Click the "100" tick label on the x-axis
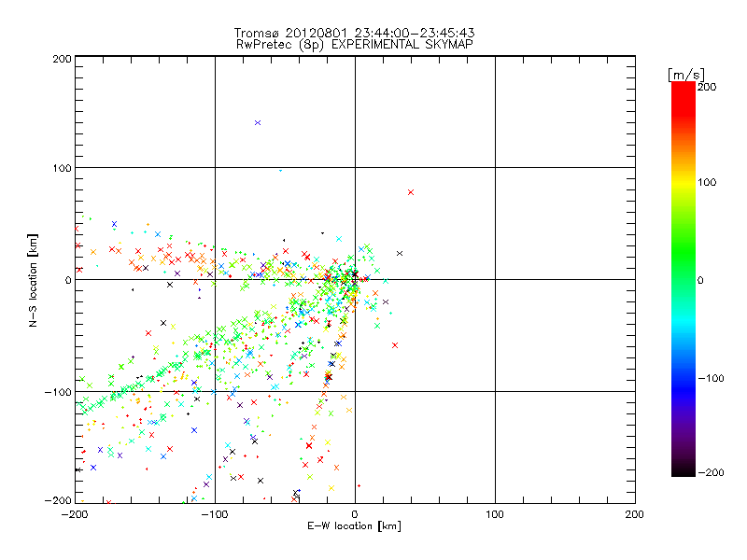The width and height of the screenshot is (747, 560). pos(494,513)
